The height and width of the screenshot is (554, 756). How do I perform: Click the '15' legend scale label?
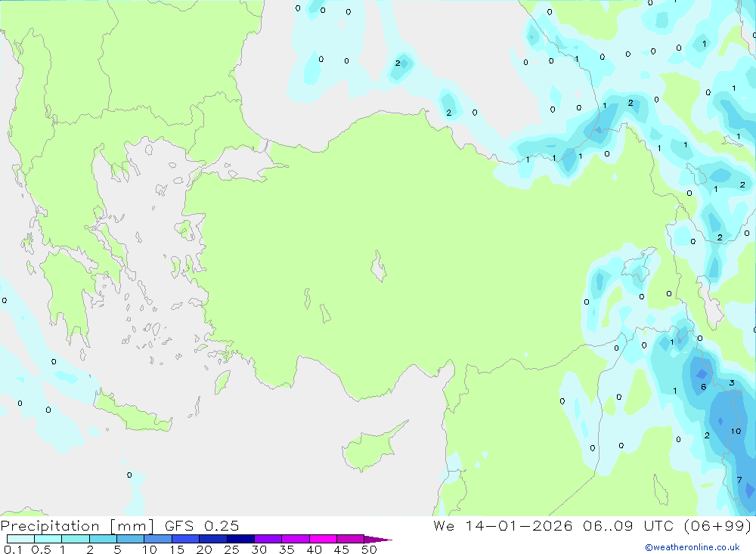tap(176, 549)
